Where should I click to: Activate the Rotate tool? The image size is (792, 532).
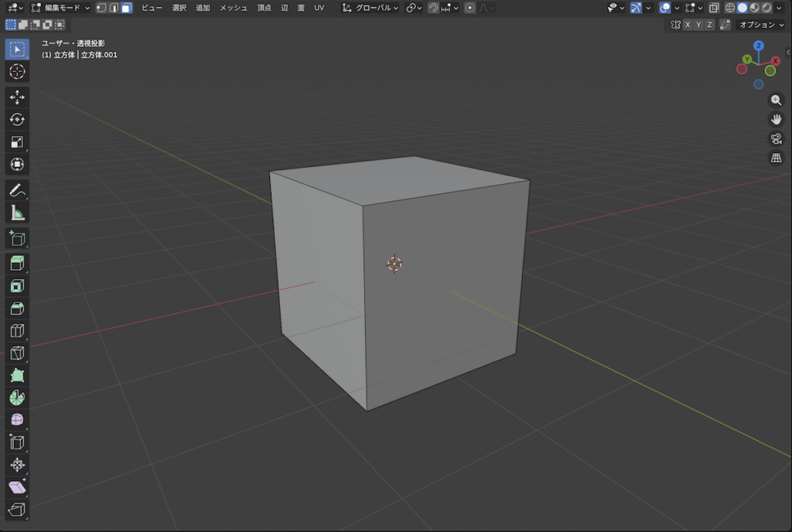tap(17, 119)
